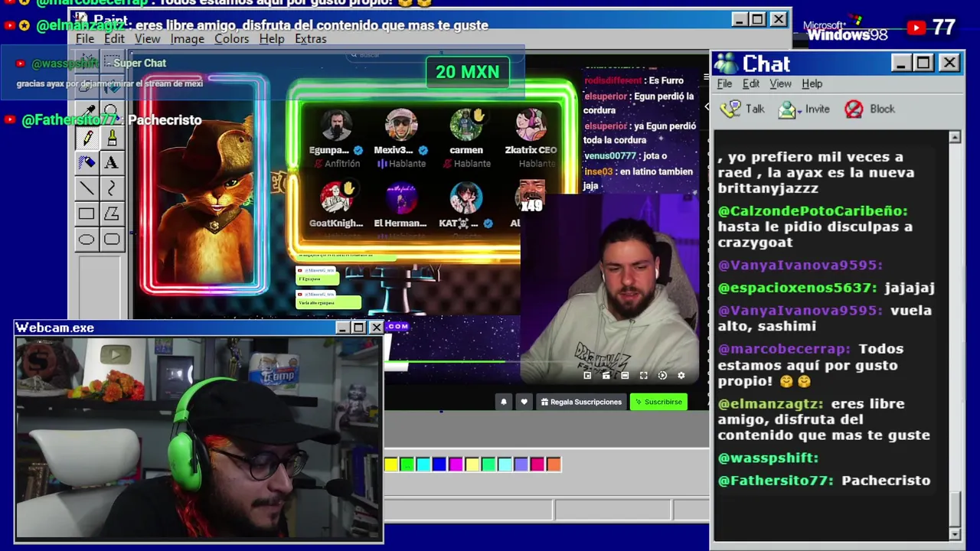Viewport: 980px width, 551px height.
Task: Pick the magenta color swatch
Action: point(456,465)
